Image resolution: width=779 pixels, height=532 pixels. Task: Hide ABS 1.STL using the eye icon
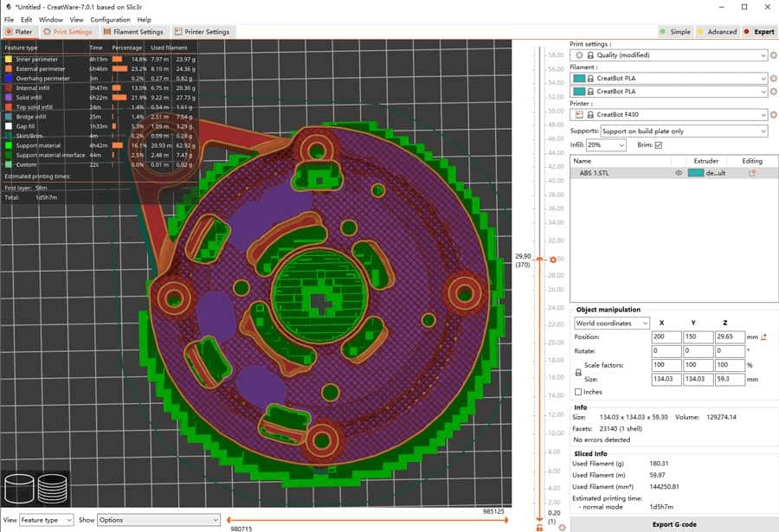coord(678,173)
